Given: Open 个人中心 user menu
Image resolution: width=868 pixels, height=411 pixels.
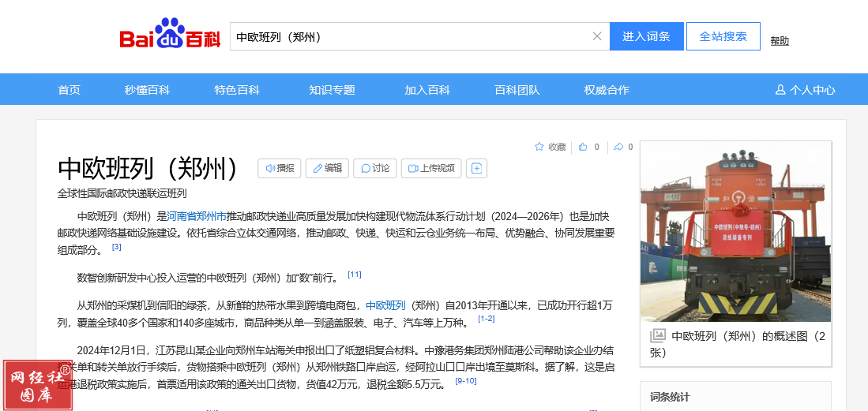Looking at the screenshot, I should click(x=806, y=90).
